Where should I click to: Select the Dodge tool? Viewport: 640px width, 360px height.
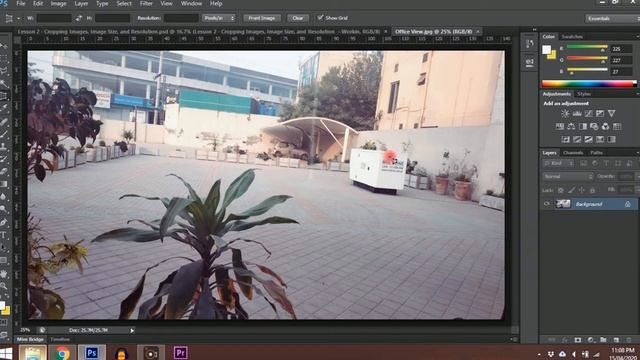(4, 210)
